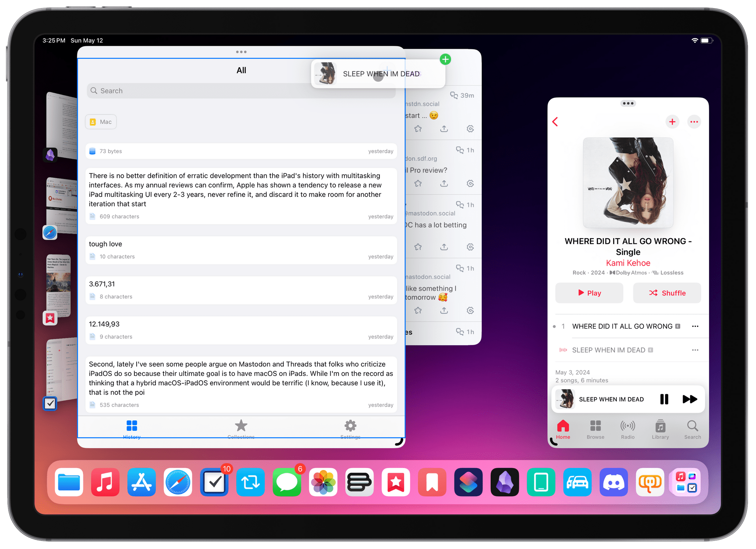Open the blue repost arrows dock app
Screen dimensions: 756x549
point(250,482)
